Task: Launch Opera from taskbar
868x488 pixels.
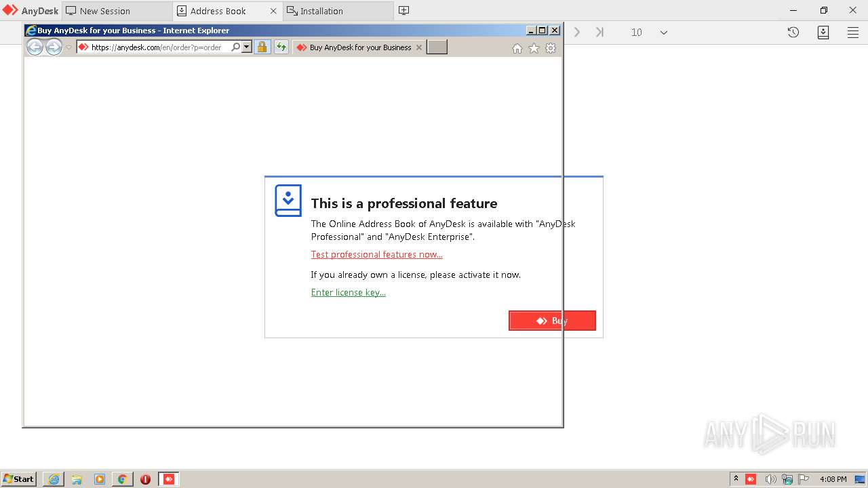Action: click(x=145, y=479)
